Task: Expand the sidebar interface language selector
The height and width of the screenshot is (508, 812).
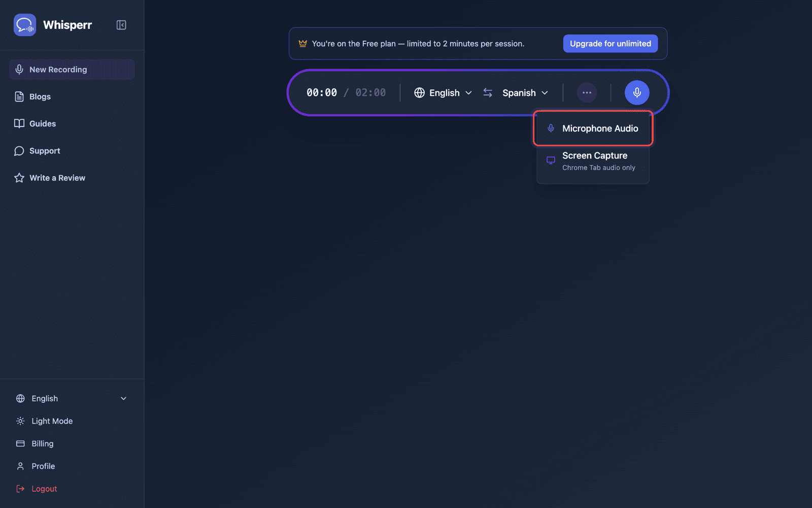Action: pos(72,399)
